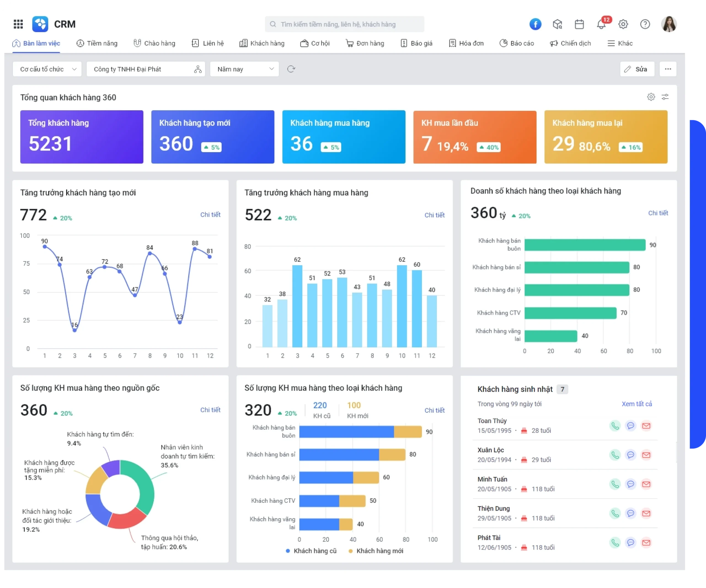Send email to Xuân Lộc icon
This screenshot has width=706, height=588.
(x=646, y=455)
